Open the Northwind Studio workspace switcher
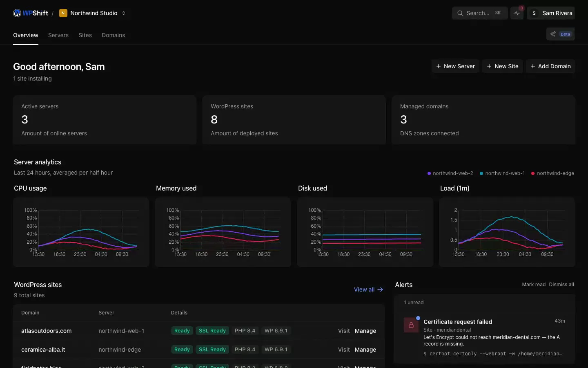The width and height of the screenshot is (588, 368). click(93, 13)
